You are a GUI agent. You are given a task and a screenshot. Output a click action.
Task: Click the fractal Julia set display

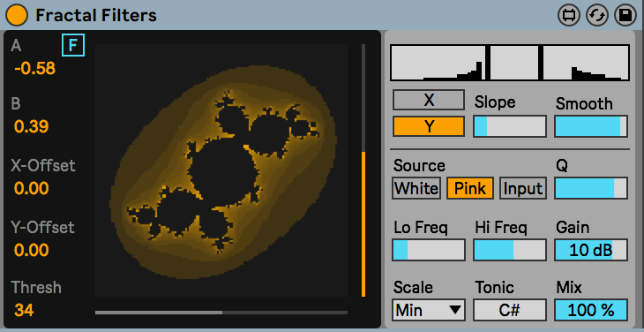point(221,170)
